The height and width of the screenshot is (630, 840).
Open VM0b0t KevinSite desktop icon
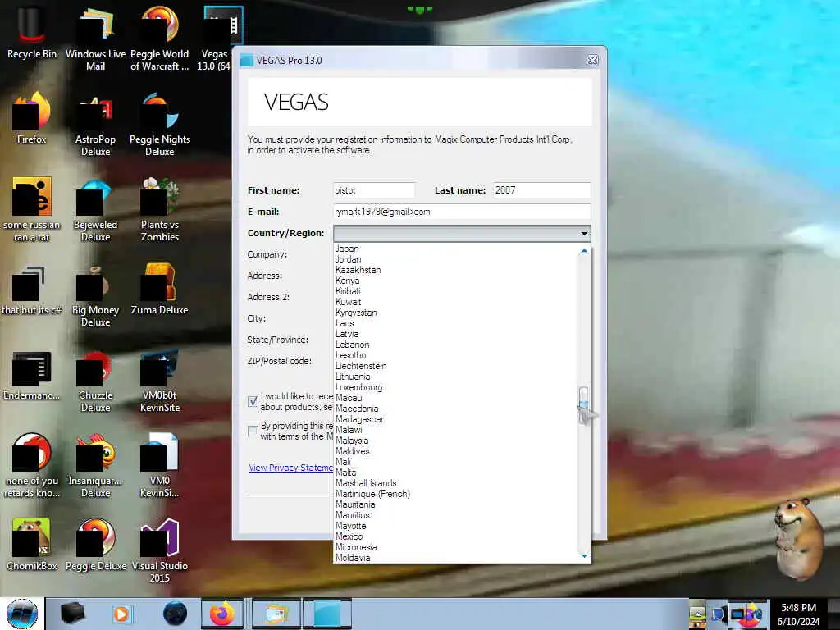[x=160, y=381]
